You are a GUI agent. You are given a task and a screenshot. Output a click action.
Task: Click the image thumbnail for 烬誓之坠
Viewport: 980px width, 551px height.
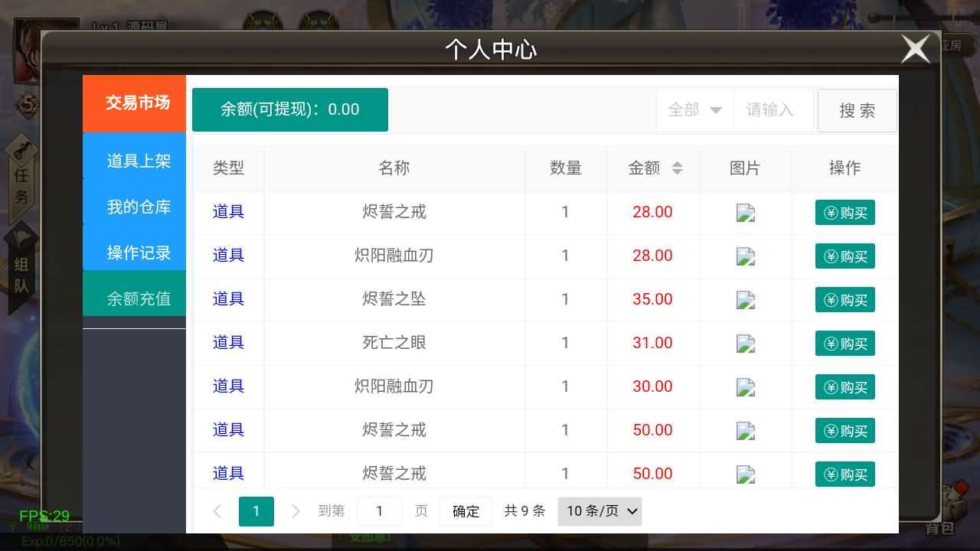[x=745, y=300]
